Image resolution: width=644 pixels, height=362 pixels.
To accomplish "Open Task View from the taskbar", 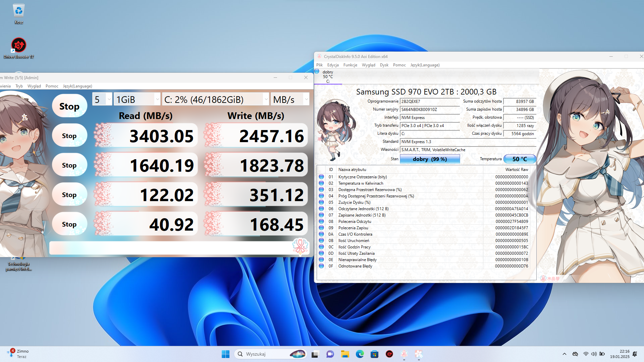I will point(315,354).
